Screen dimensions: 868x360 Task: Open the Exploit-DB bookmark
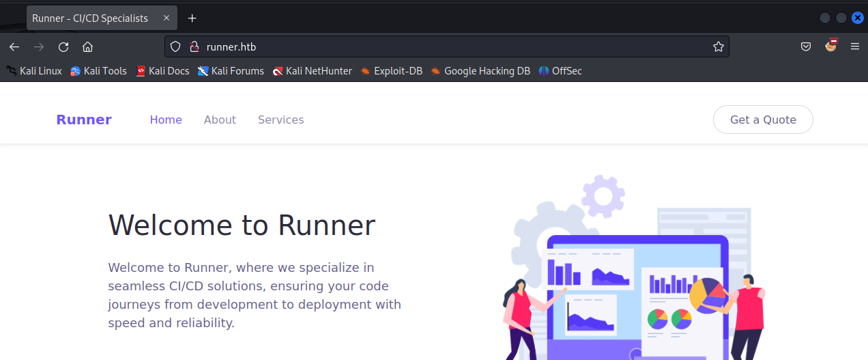[392, 70]
